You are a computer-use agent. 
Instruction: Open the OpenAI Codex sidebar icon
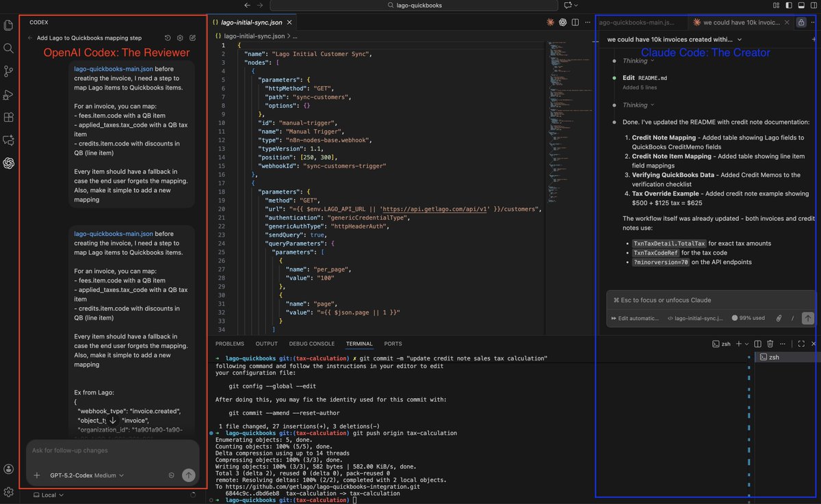[x=8, y=163]
